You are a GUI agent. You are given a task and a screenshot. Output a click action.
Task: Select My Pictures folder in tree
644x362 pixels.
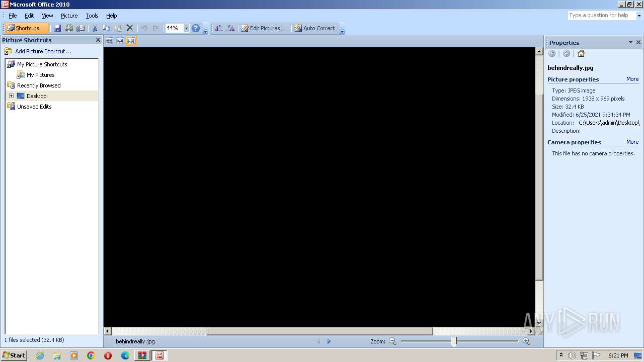pyautogui.click(x=40, y=75)
